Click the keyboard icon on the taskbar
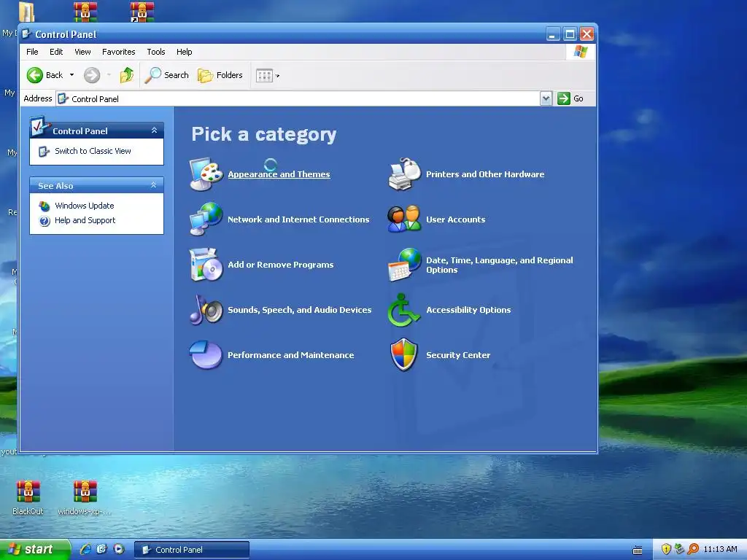This screenshot has height=560, width=747. point(638,551)
